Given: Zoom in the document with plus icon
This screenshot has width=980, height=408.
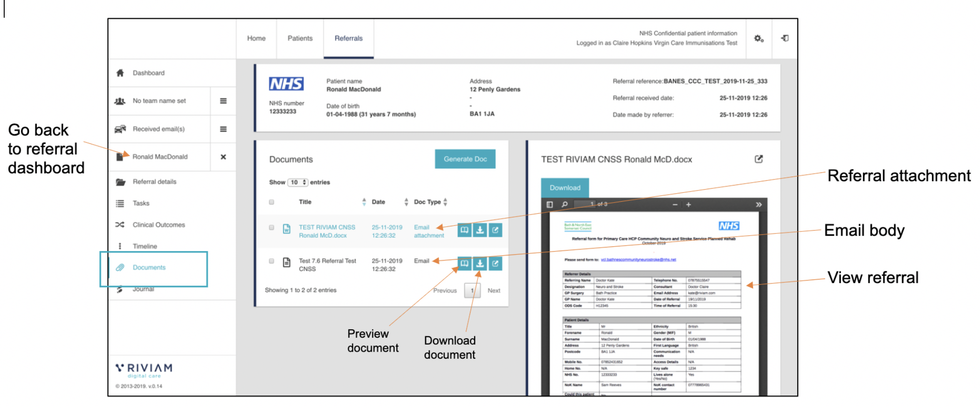Looking at the screenshot, I should [688, 204].
